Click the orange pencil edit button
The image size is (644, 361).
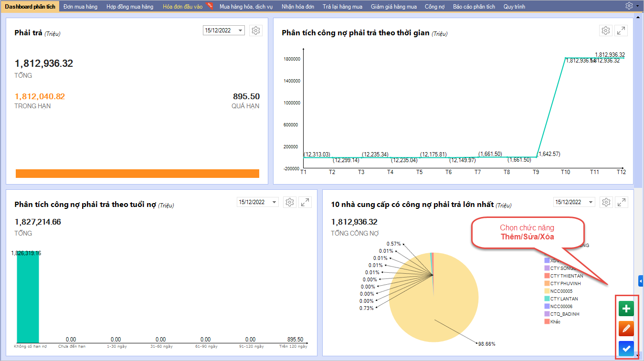point(626,329)
